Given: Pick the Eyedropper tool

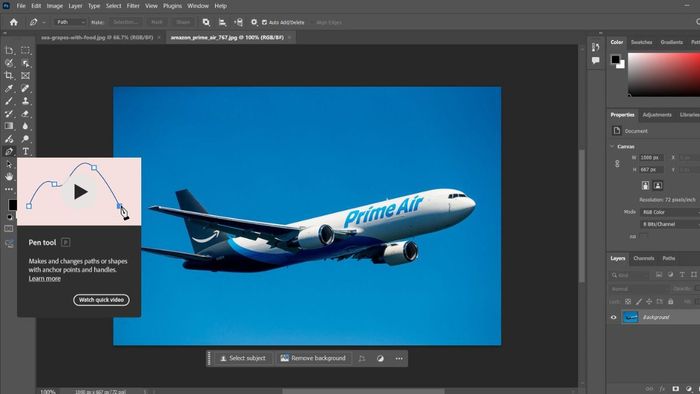Looking at the screenshot, I should [x=9, y=88].
